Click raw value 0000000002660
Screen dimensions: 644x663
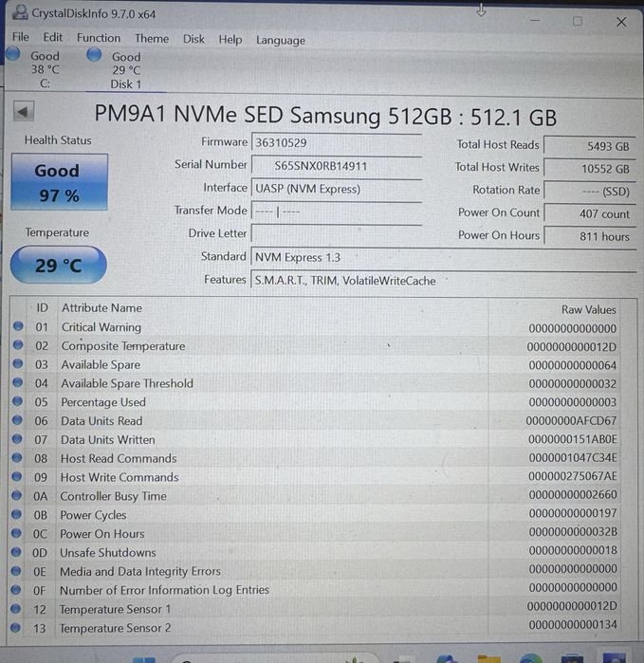tap(573, 495)
